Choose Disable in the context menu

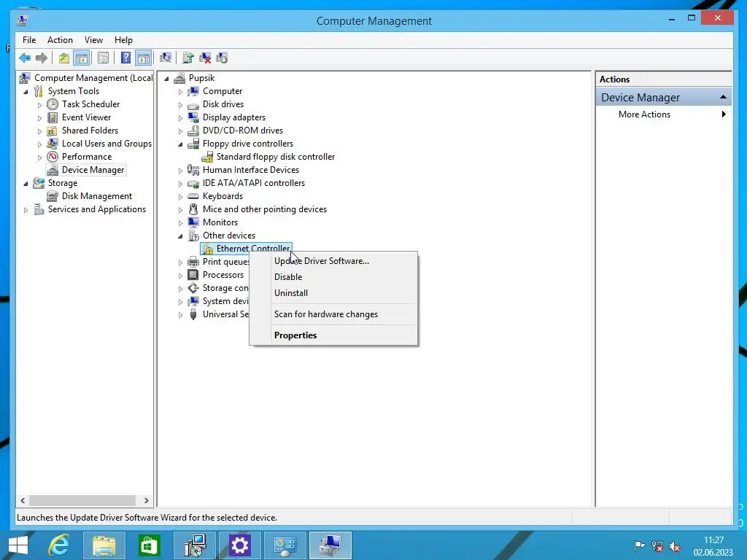pos(333,277)
